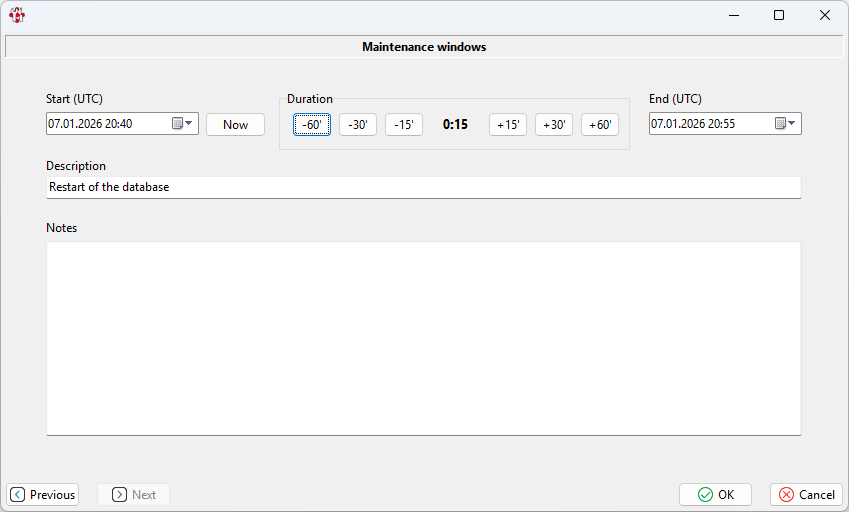The image size is (849, 512).
Task: Click the End (UTC) date field
Action: coord(709,124)
